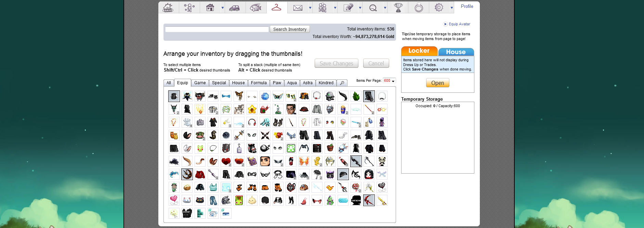Select the green dinosaur plush item

[x=330, y=200]
